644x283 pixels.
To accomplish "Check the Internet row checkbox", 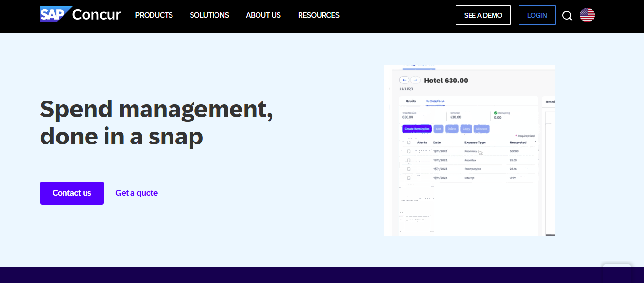I will tap(408, 179).
